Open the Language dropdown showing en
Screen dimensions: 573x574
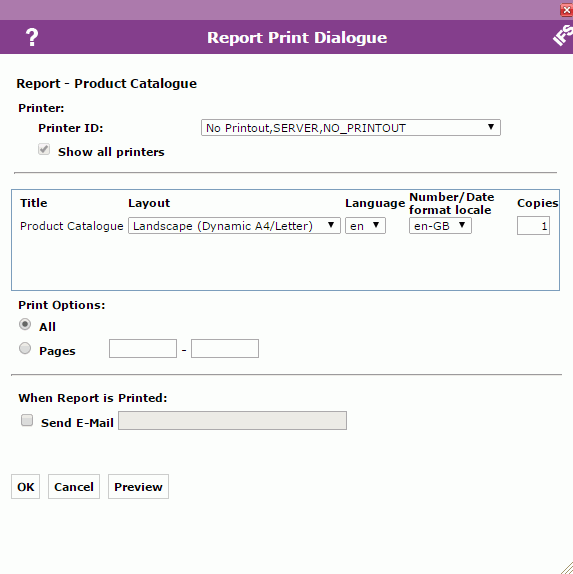point(365,226)
